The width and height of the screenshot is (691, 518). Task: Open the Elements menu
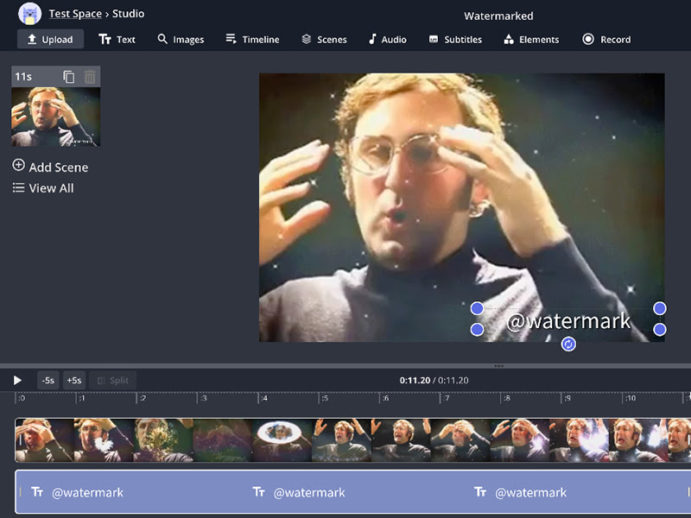pyautogui.click(x=531, y=39)
